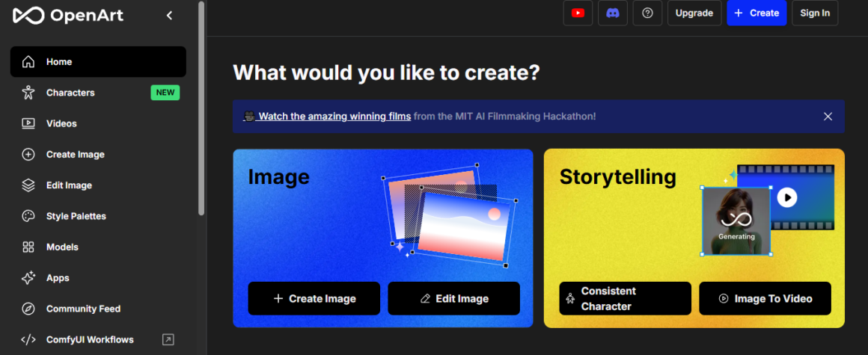The width and height of the screenshot is (868, 355).
Task: Collapse the sidebar with the chevron
Action: pyautogui.click(x=169, y=16)
